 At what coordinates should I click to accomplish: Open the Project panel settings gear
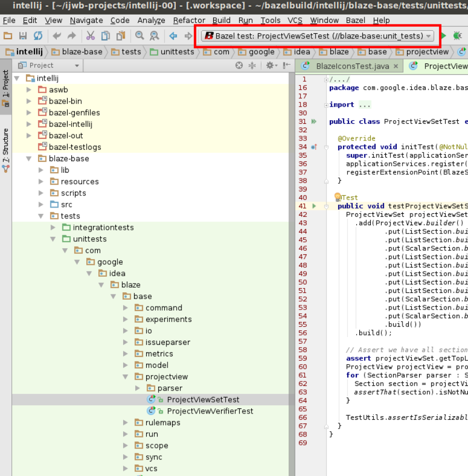(271, 65)
